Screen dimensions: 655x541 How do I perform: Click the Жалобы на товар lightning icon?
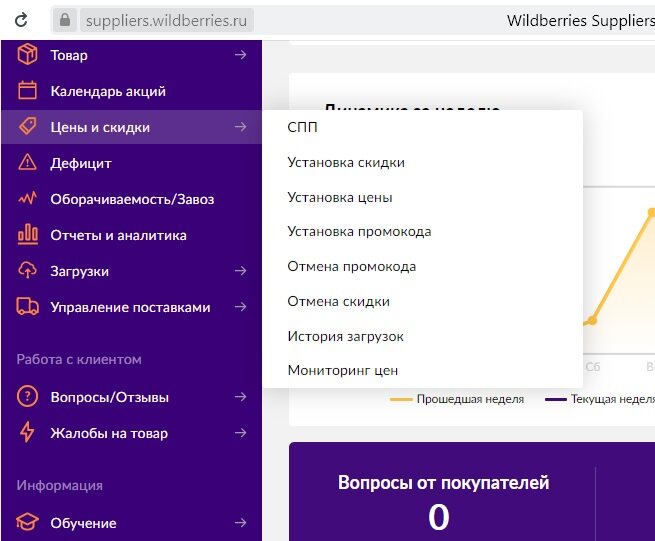coord(27,432)
